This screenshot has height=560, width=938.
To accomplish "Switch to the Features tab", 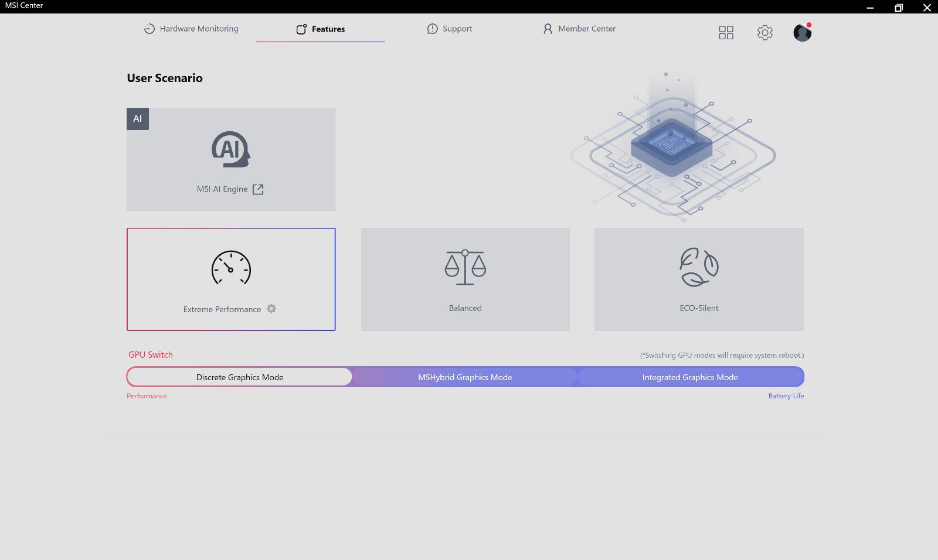I will pyautogui.click(x=321, y=29).
